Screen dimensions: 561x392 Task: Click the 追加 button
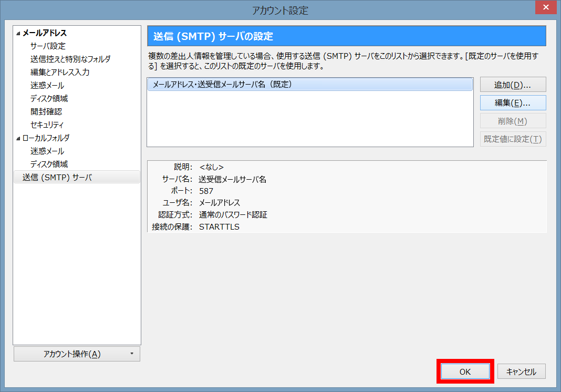(x=513, y=84)
